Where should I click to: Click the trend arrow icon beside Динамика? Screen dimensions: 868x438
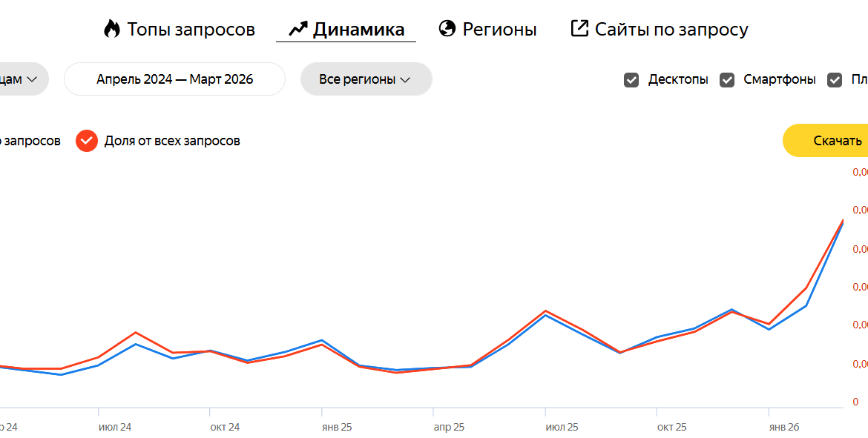click(298, 29)
